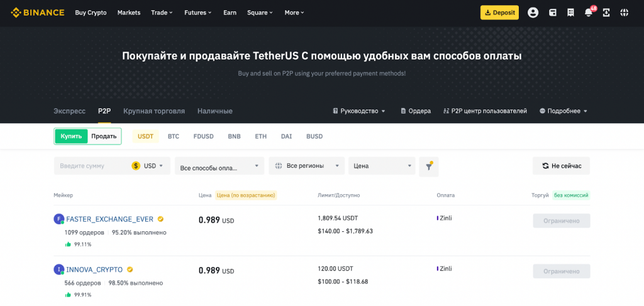Click Ограничено button for FASTER_EXCHANGE_EVER
The height and width of the screenshot is (306, 644).
tap(562, 221)
